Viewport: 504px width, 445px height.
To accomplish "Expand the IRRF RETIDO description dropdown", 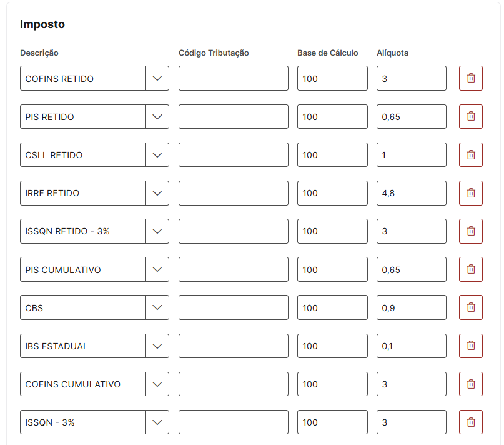I will tap(157, 193).
